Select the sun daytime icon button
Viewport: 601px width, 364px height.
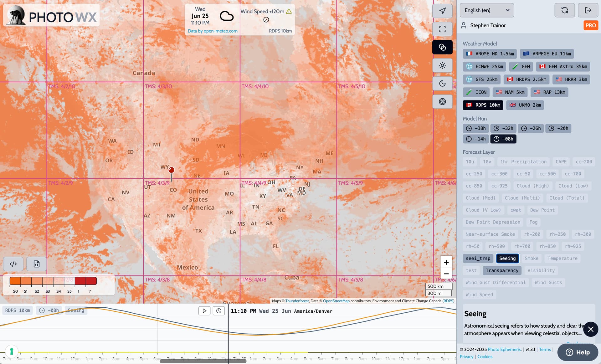(x=442, y=65)
